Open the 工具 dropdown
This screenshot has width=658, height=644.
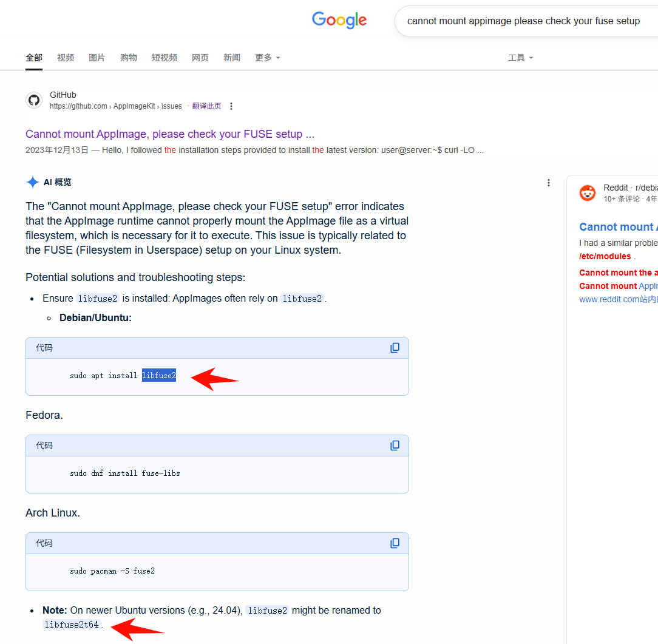pos(520,58)
